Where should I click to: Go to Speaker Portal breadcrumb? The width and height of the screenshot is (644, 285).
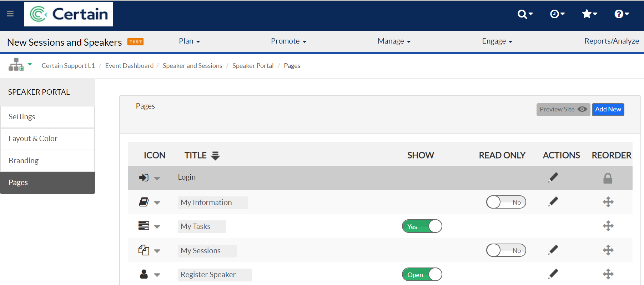(x=253, y=66)
